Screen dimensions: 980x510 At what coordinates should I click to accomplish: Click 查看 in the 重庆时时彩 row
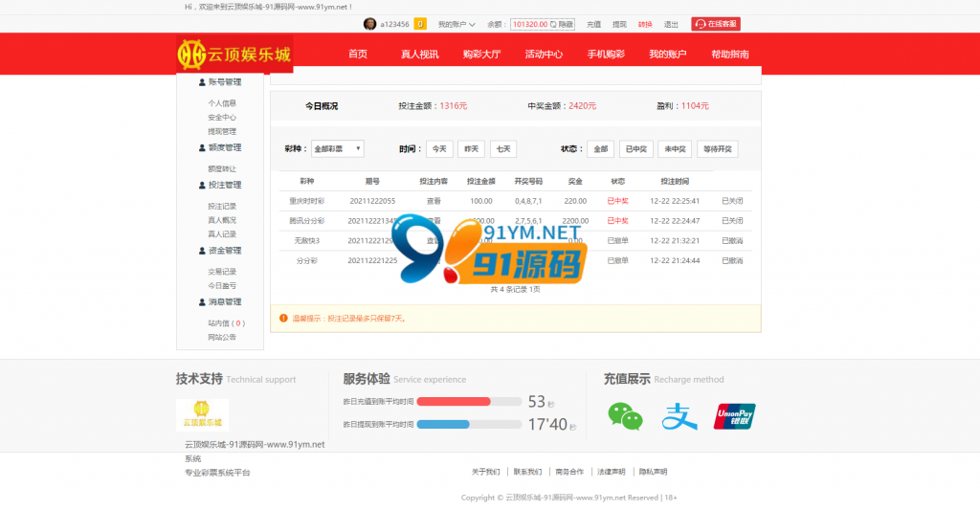pyautogui.click(x=434, y=201)
